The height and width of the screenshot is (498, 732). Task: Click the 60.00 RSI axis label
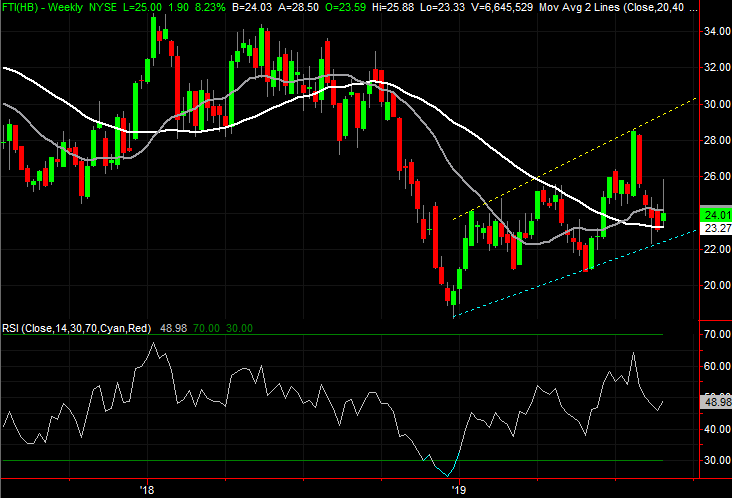tap(717, 366)
